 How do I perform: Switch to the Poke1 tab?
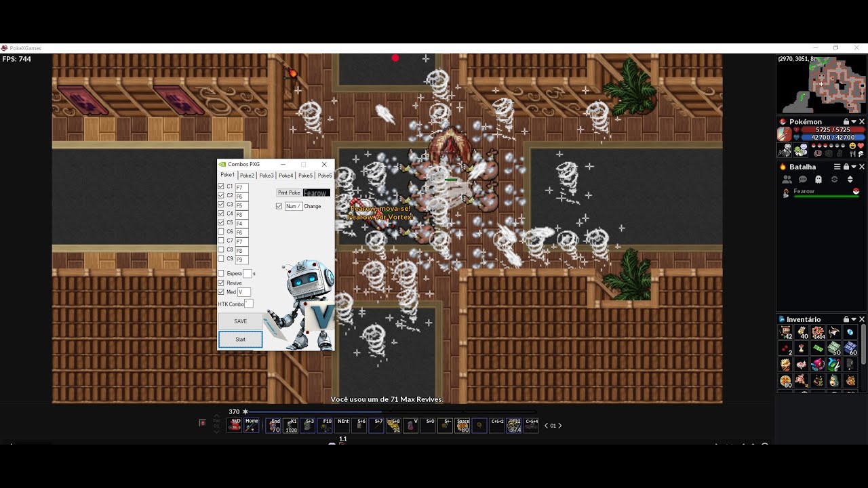[227, 175]
